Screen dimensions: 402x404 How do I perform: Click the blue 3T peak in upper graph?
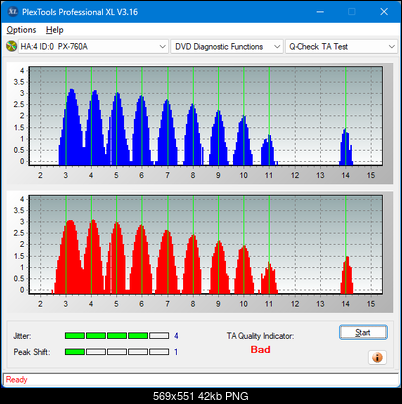coord(71,127)
